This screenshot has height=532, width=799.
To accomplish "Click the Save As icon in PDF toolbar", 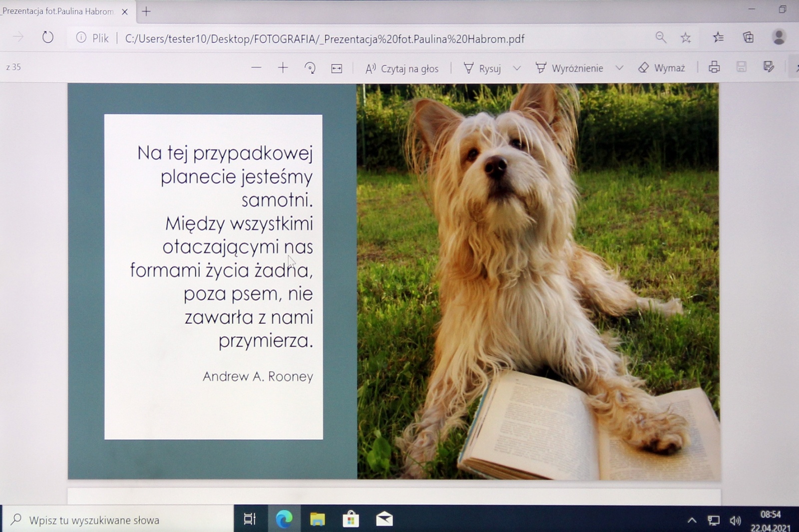I will [x=769, y=67].
